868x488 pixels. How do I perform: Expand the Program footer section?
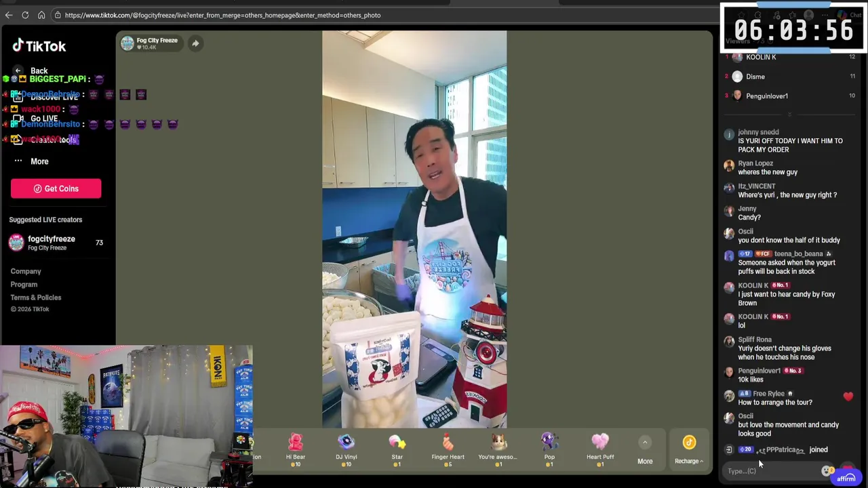click(x=24, y=284)
